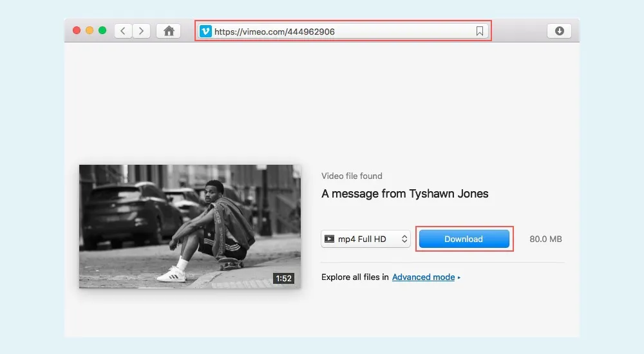Click the vimeo.com URL address field
Screen dimensions: 644x354
pyautogui.click(x=341, y=32)
